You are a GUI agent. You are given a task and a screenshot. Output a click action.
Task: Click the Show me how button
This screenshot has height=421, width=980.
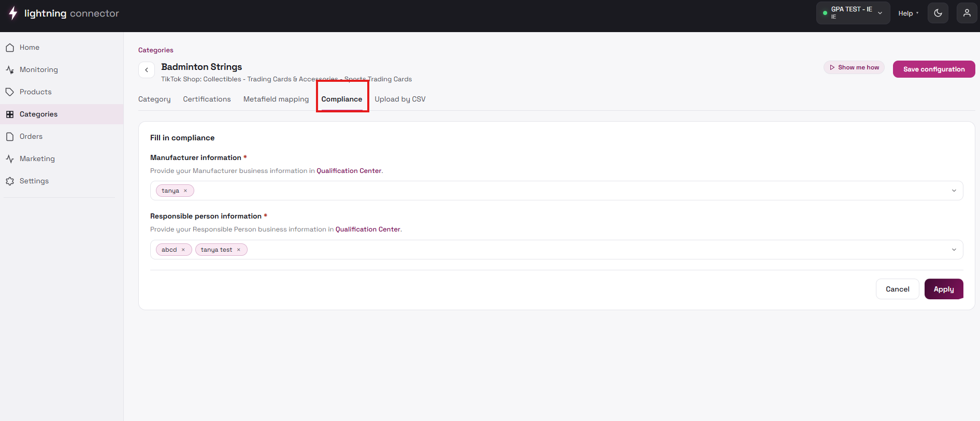click(x=854, y=67)
